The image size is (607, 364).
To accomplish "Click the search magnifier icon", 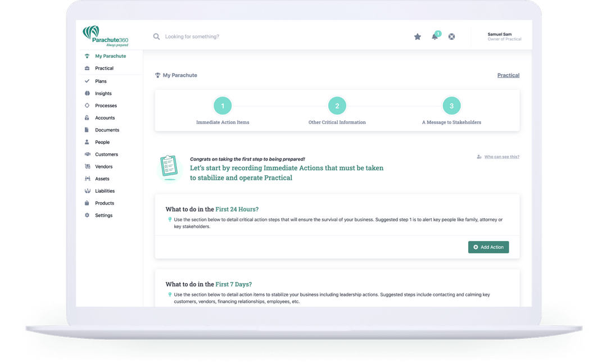I will (156, 37).
